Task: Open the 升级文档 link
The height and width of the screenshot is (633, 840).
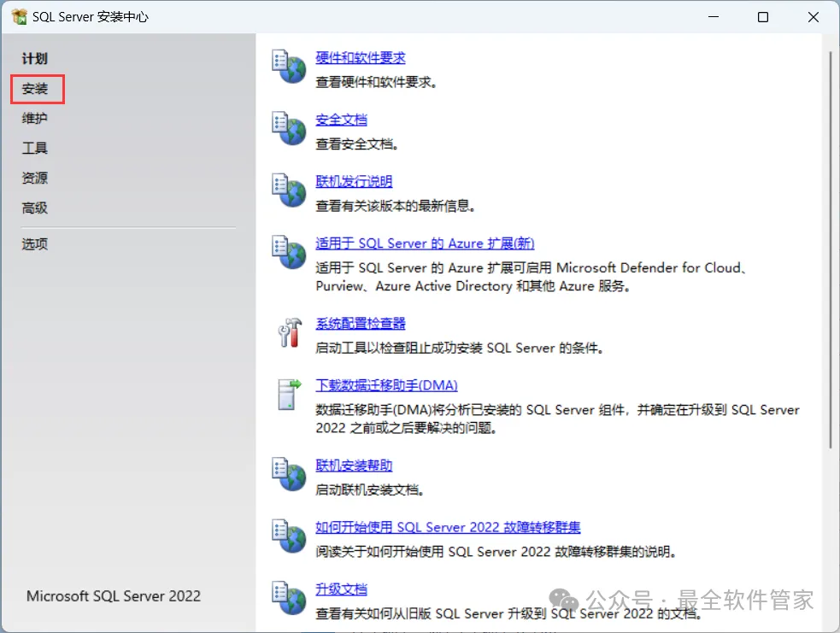Action: pyautogui.click(x=341, y=589)
